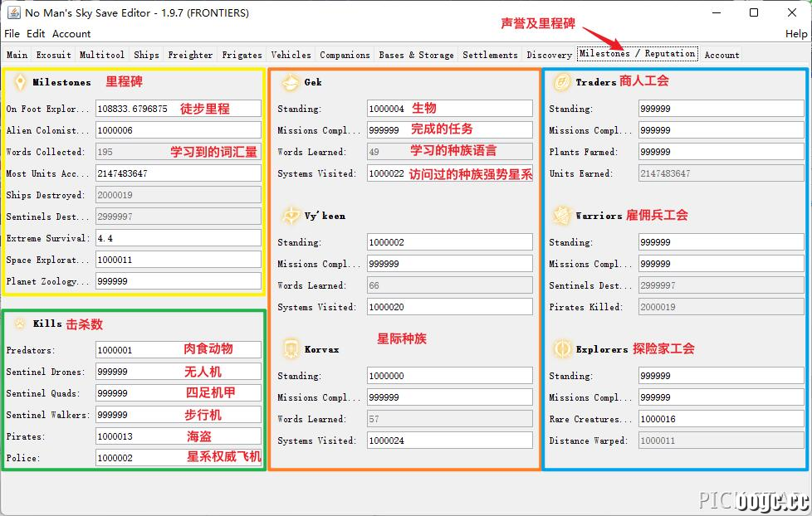Click the Explorers guild icon
The width and height of the screenshot is (812, 516).
562,349
